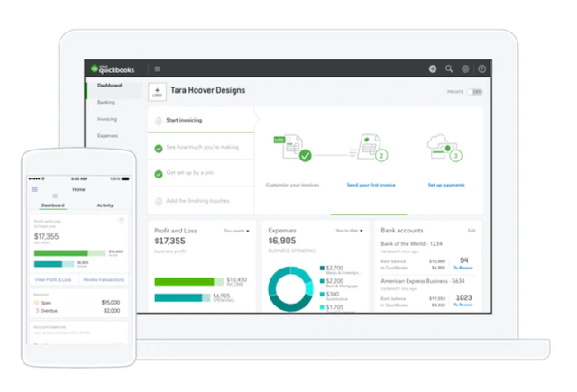Image resolution: width=577 pixels, height=392 pixels.
Task: Open search magnifier icon in header
Action: point(449,68)
